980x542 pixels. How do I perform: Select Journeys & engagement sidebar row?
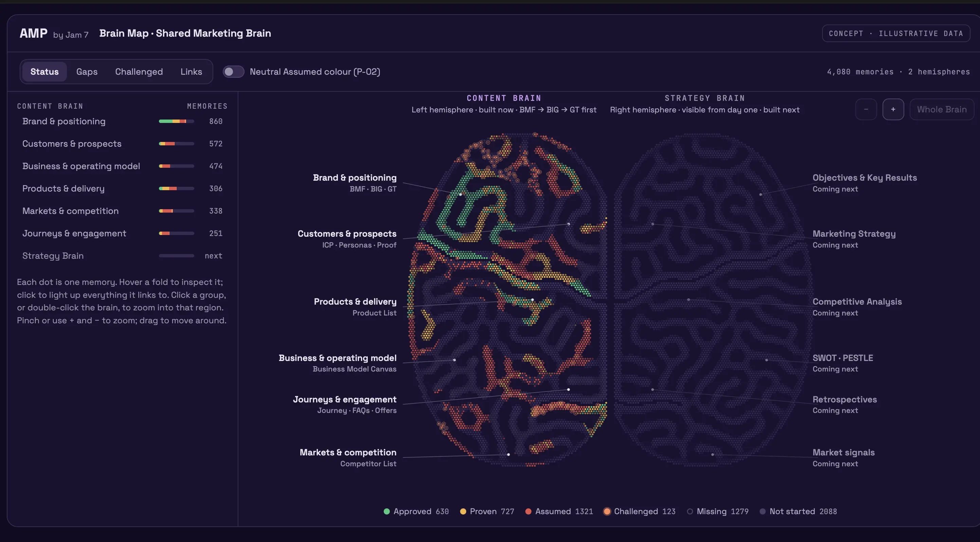(x=122, y=234)
